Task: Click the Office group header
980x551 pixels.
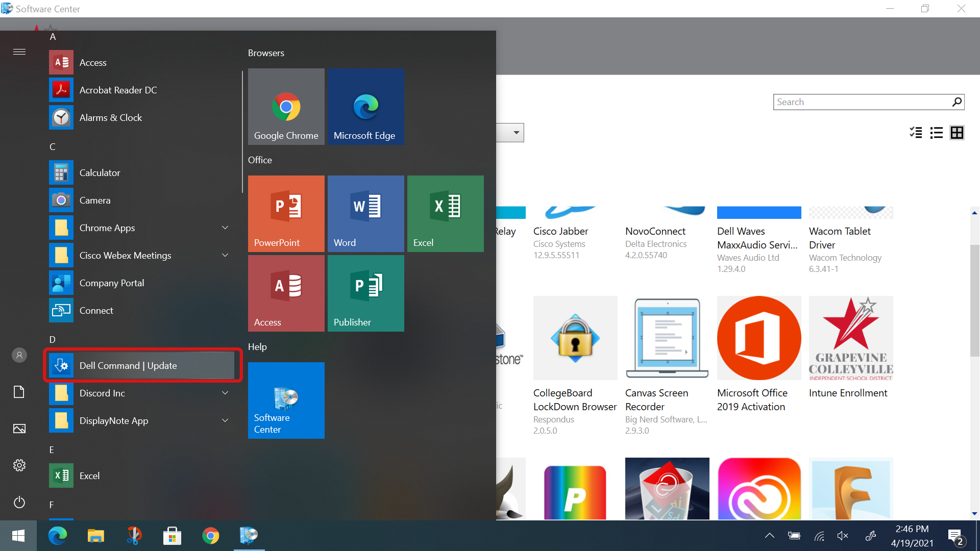Action: coord(260,160)
